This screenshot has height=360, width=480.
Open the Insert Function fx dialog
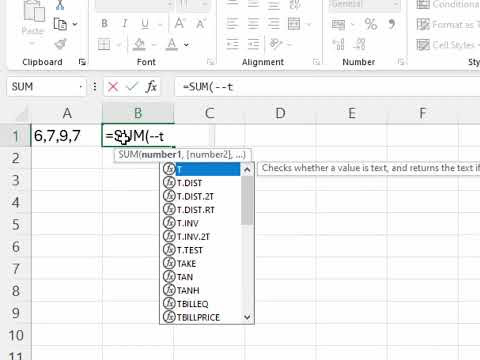151,87
